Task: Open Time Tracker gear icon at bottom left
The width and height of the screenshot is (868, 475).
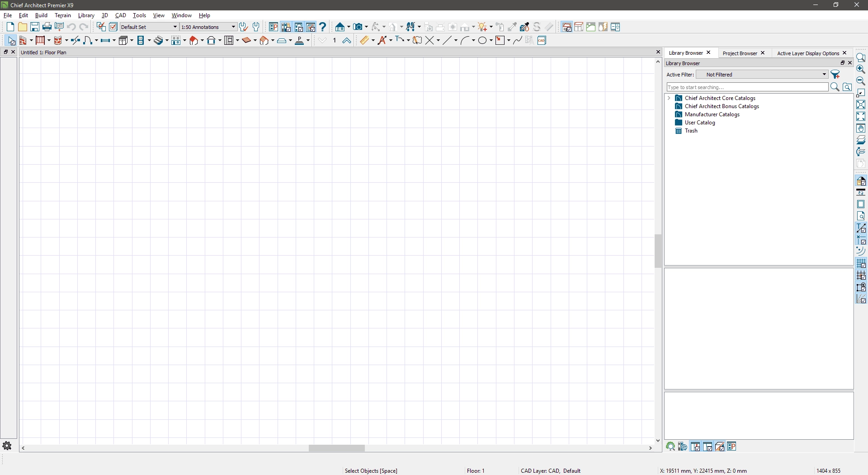Action: point(7,446)
